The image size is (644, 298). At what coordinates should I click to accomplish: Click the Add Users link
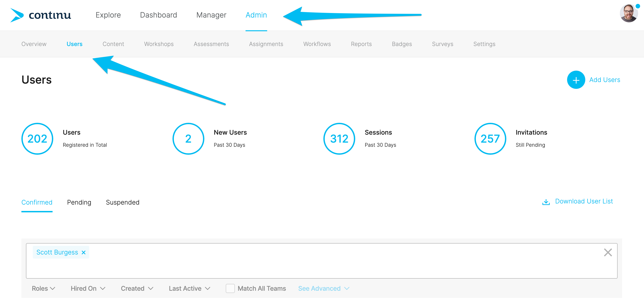tap(604, 80)
